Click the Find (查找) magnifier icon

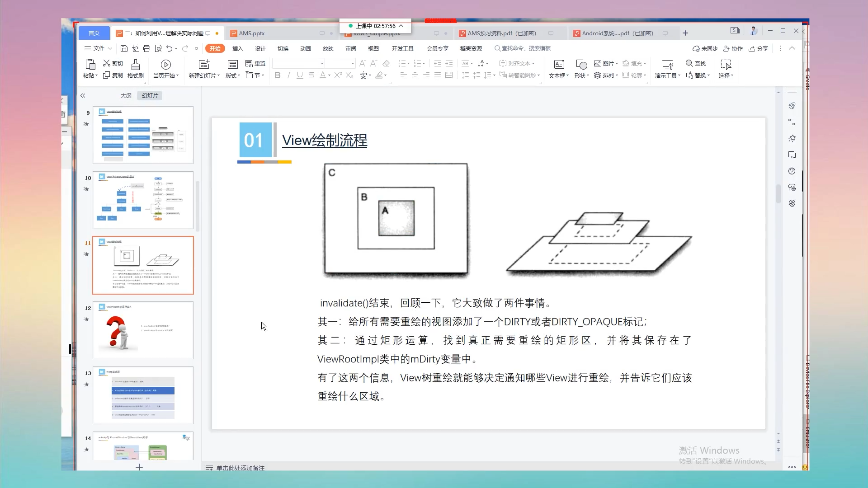[x=689, y=63]
